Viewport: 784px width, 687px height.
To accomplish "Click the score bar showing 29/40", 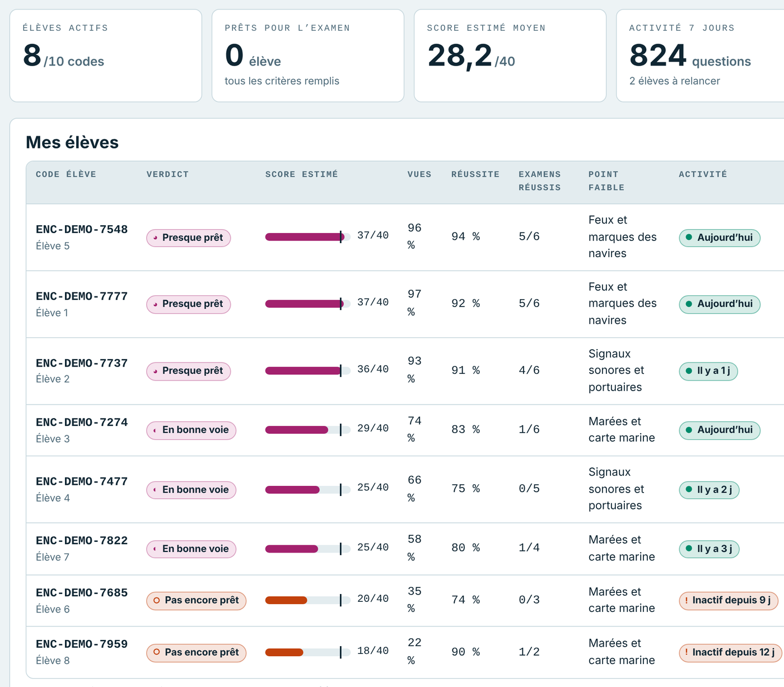I will [308, 430].
